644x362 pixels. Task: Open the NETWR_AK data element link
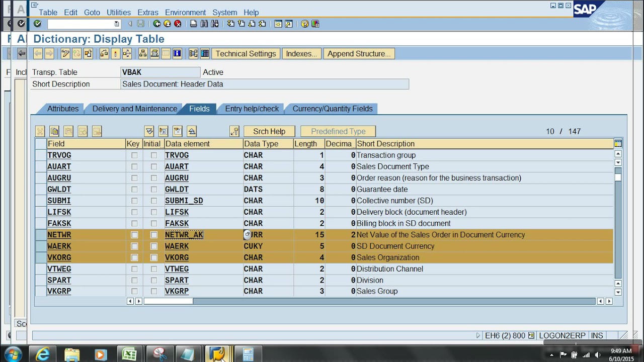click(184, 235)
